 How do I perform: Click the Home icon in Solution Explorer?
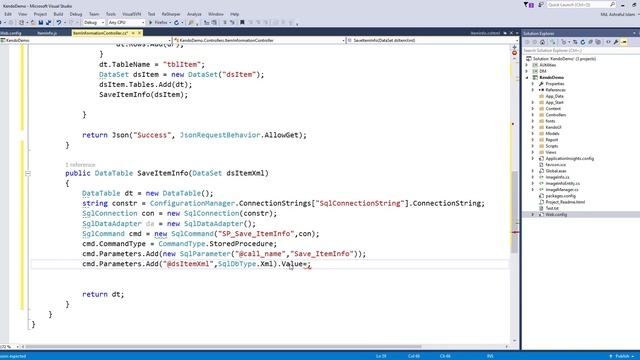click(x=542, y=42)
